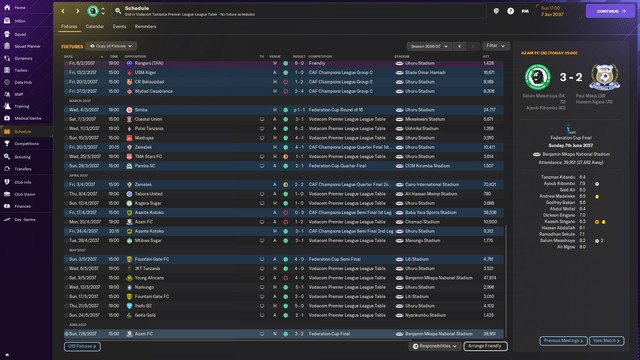This screenshot has width=640, height=360.
Task: Open the Tactics sidebar icon
Action: [7, 70]
